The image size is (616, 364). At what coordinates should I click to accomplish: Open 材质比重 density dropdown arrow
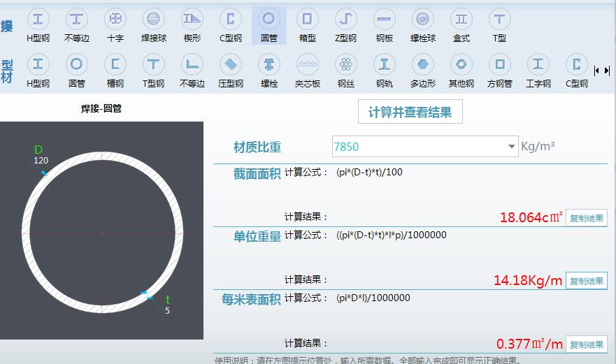(x=511, y=147)
